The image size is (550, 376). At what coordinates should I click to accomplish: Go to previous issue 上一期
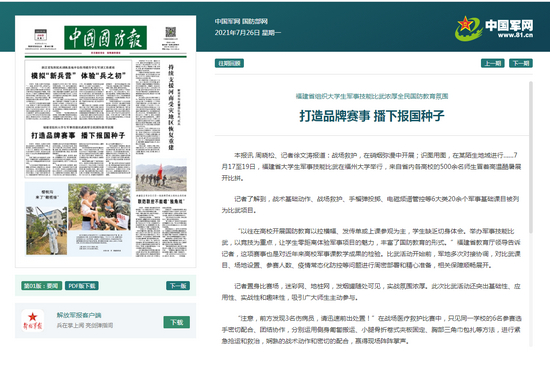[492, 63]
